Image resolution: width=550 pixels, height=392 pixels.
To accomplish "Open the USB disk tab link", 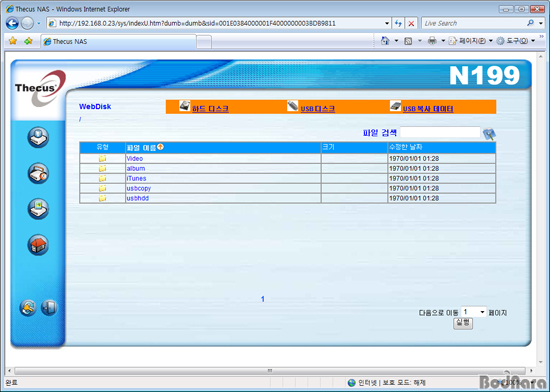I will [317, 109].
